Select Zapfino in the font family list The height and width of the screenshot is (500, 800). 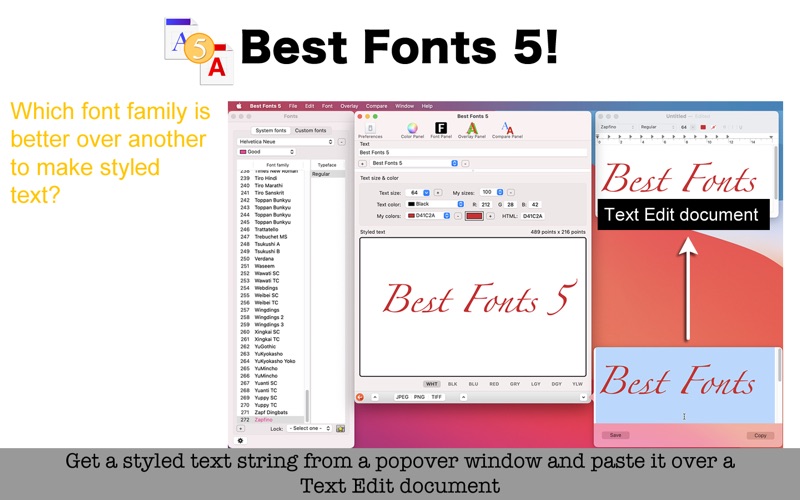point(264,420)
